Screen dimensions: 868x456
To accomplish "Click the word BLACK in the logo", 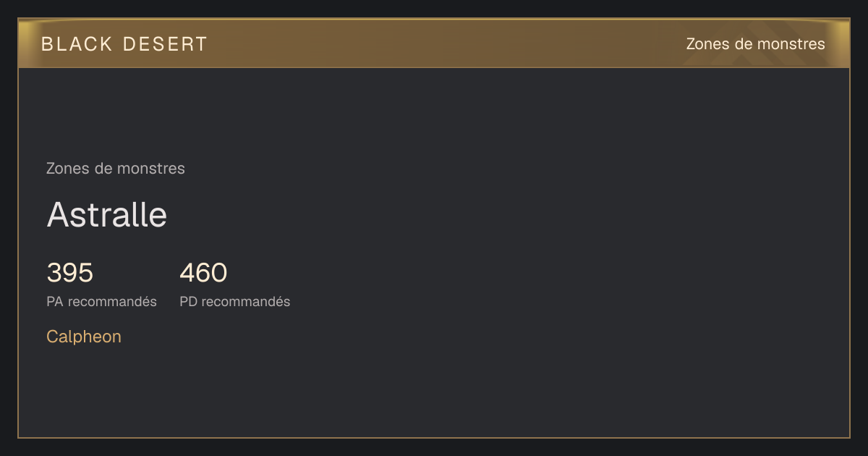I will 77,44.
